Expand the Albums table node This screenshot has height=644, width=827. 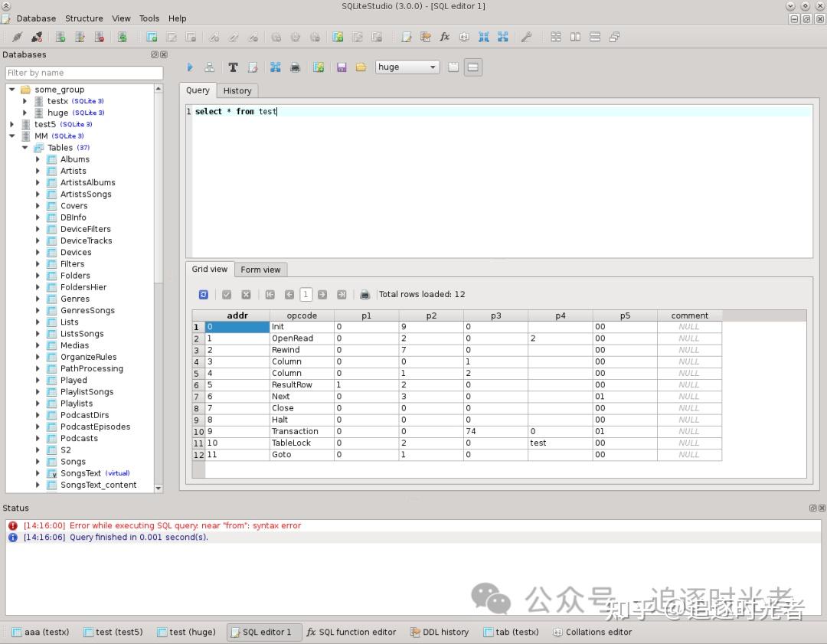tap(38, 159)
